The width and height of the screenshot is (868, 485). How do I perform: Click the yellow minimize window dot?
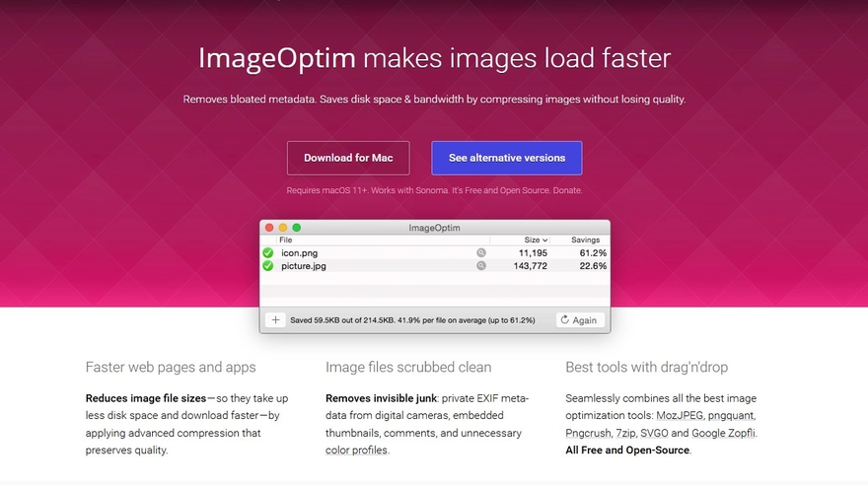pyautogui.click(x=283, y=228)
